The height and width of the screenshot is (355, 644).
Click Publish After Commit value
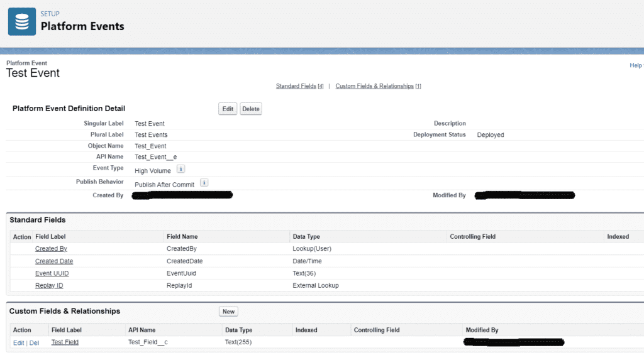point(164,185)
